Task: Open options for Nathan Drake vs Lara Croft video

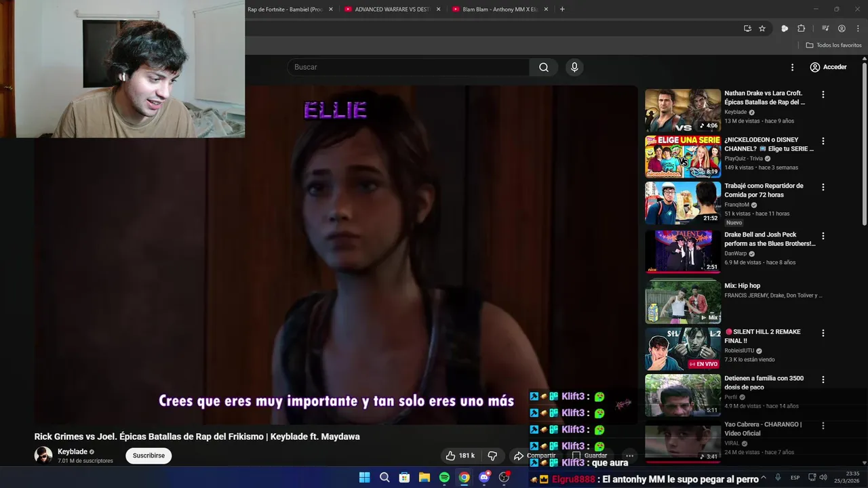Action: 823,95
